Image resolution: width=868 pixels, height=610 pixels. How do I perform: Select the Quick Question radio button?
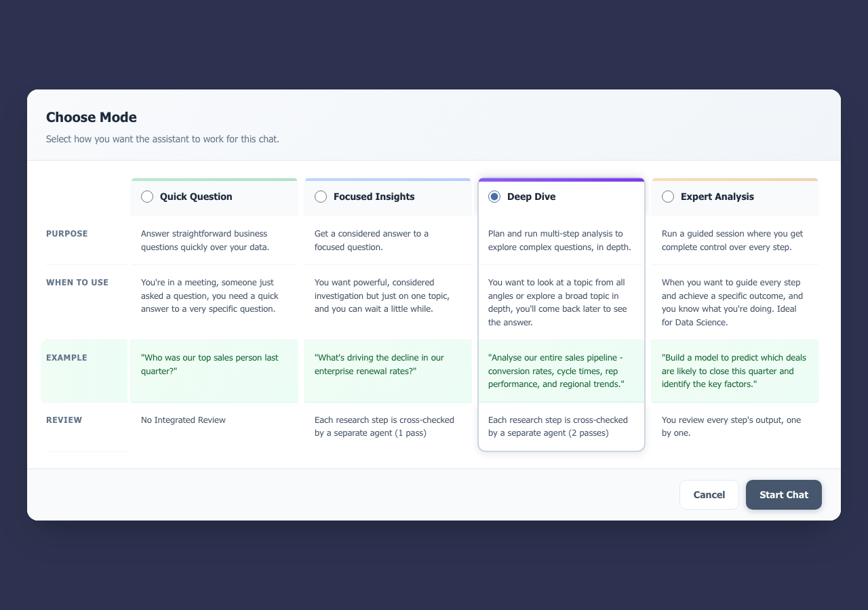[147, 197]
